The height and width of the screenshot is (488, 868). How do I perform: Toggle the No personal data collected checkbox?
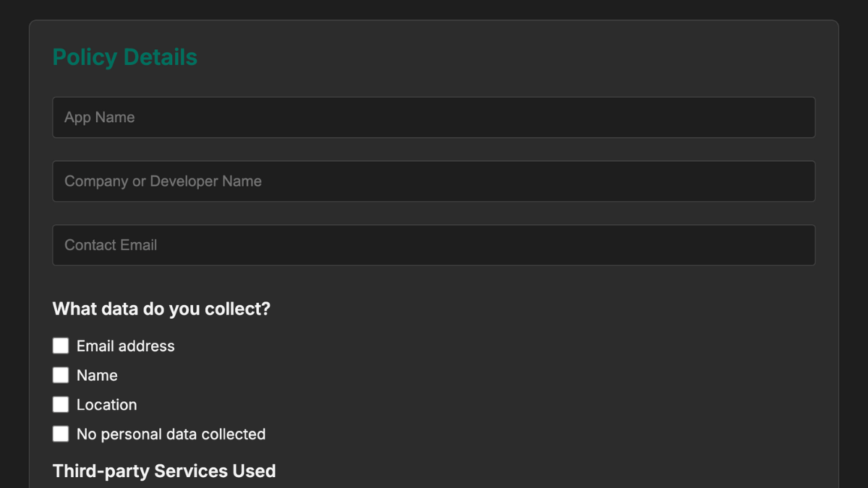61,434
